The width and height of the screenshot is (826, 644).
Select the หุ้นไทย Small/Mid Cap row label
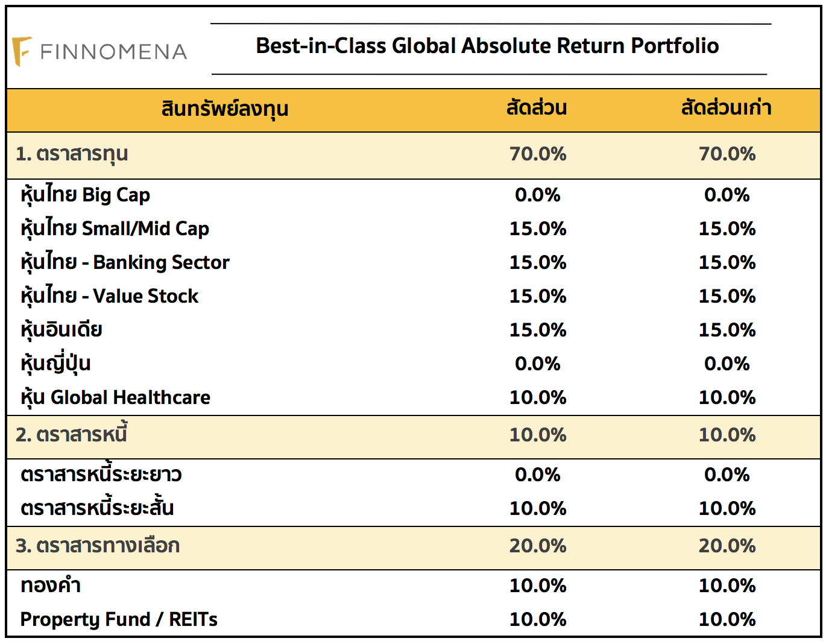[115, 229]
